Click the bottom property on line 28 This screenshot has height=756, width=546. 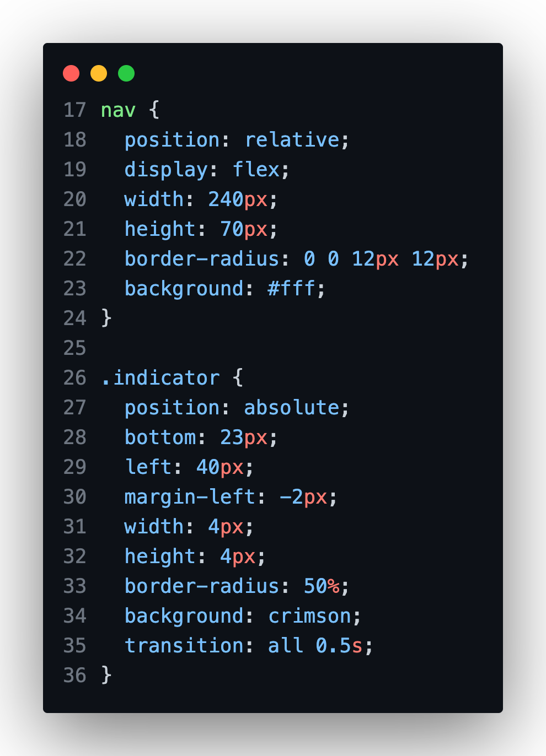pyautogui.click(x=160, y=438)
